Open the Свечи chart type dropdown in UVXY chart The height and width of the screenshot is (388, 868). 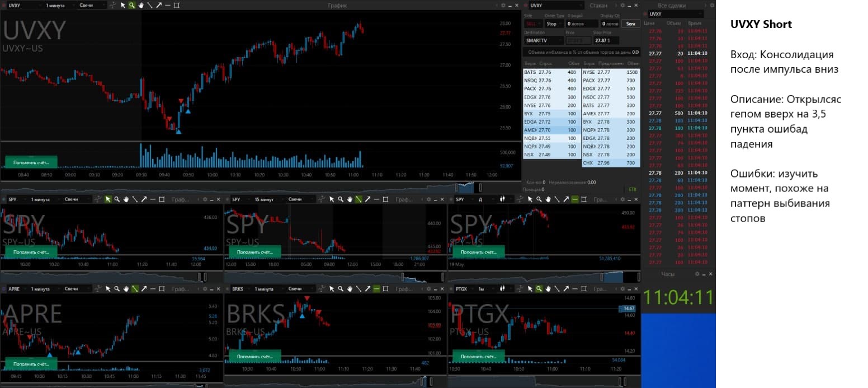coord(92,5)
